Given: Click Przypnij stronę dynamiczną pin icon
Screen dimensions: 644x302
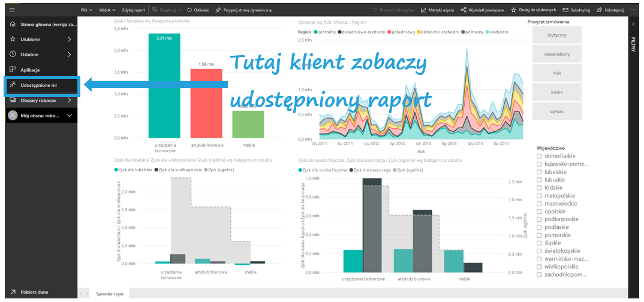Looking at the screenshot, I should pyautogui.click(x=218, y=10).
